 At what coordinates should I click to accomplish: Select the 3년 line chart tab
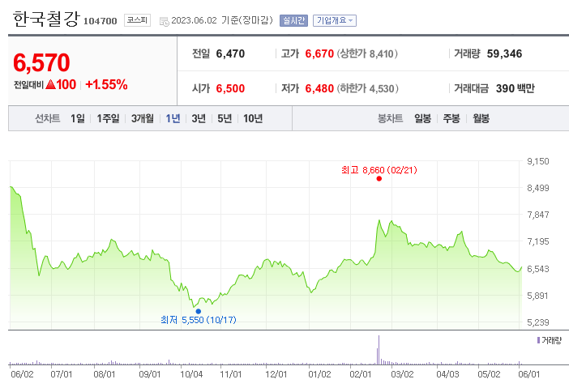[x=199, y=118]
